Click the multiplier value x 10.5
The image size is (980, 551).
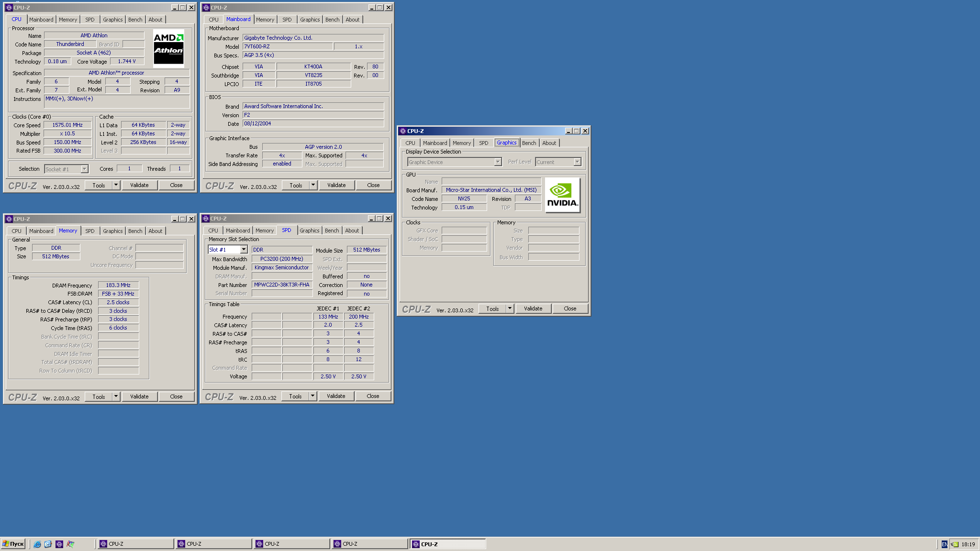(67, 133)
